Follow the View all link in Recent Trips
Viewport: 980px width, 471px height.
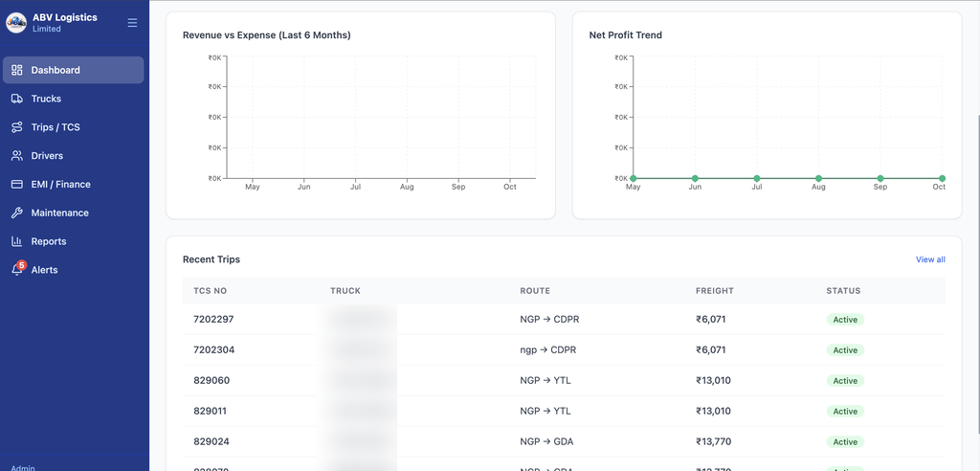click(x=930, y=259)
